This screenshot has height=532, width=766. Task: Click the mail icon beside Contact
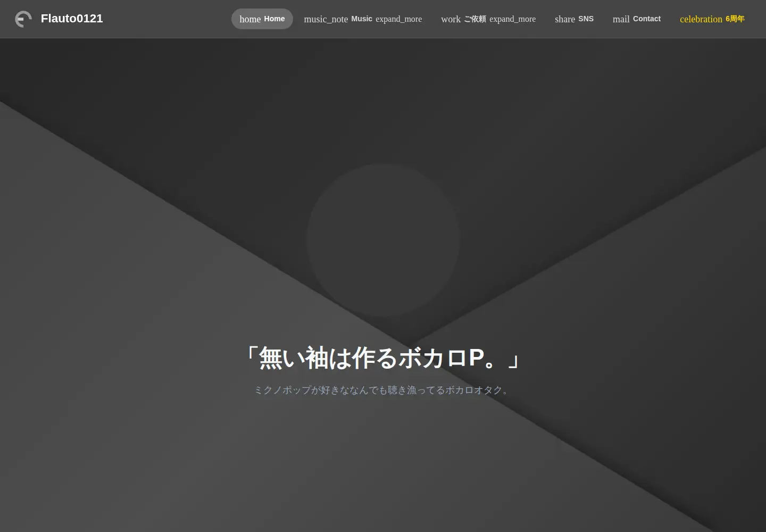point(621,19)
